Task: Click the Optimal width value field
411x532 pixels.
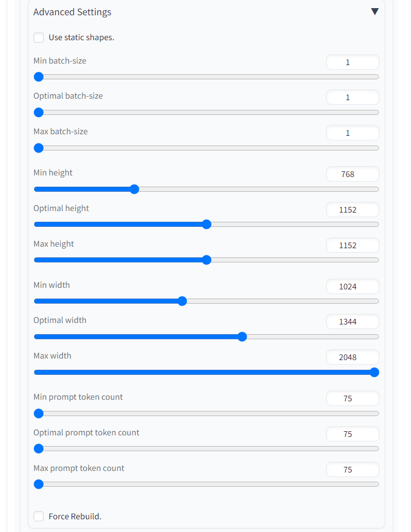Action: pos(353,322)
